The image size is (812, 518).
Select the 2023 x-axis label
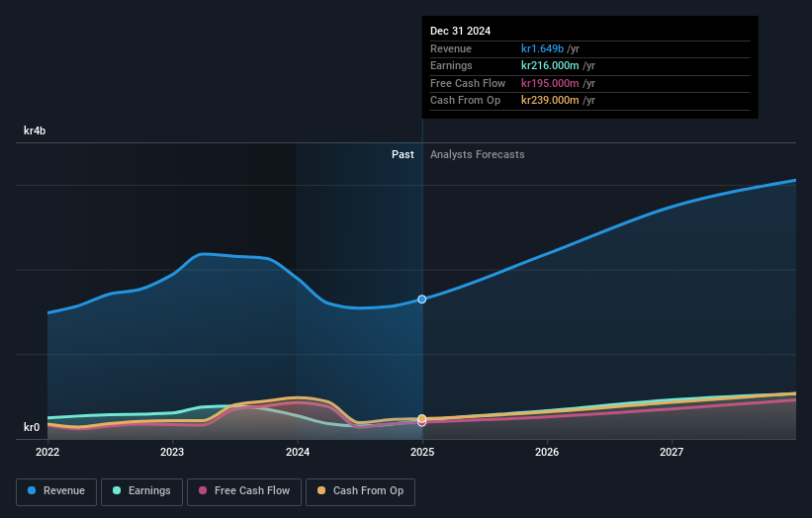pos(172,452)
